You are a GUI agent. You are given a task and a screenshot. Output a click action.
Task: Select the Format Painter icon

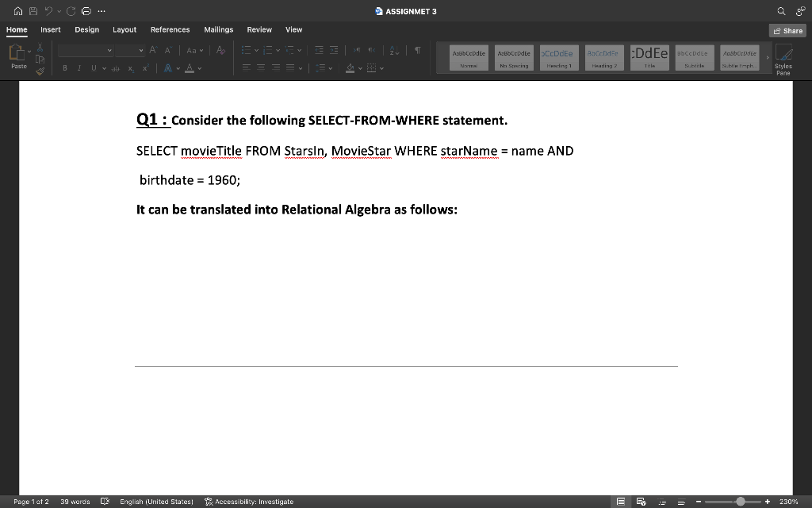(x=40, y=71)
